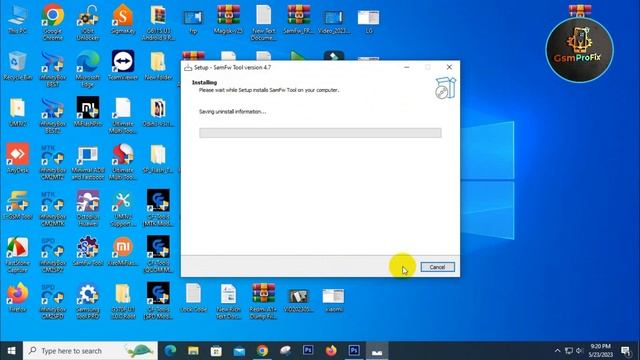This screenshot has width=640, height=360.
Task: Open Chrome from the taskbar
Action: pos(262,351)
